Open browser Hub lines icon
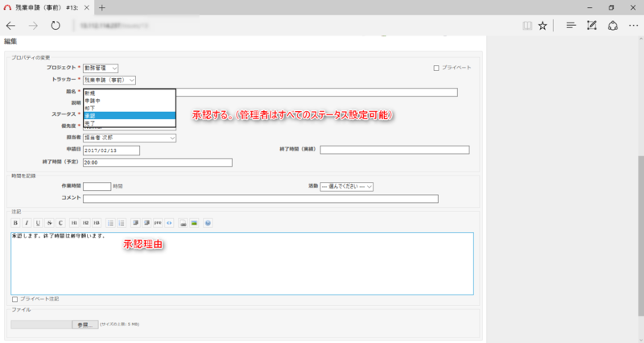This screenshot has width=644, height=343. [571, 26]
